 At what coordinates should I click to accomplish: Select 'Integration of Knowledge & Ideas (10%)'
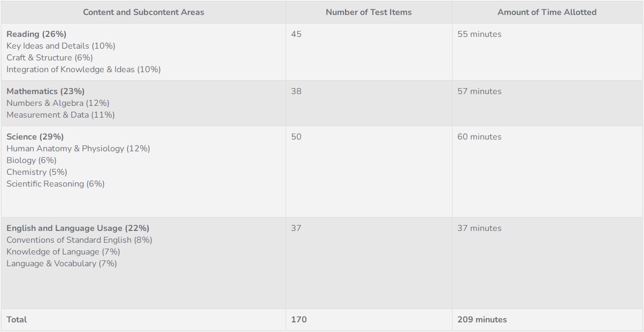83,70
